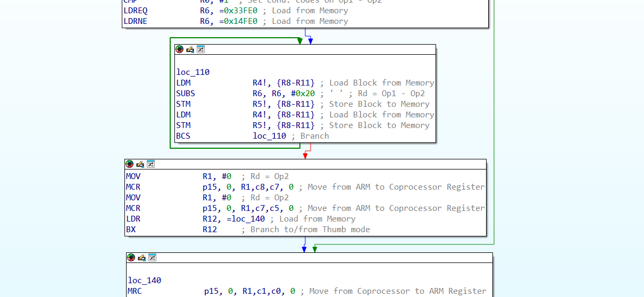This screenshot has height=297, width=644.
Task: Click MCR operands with c8,c7
Action: point(248,187)
